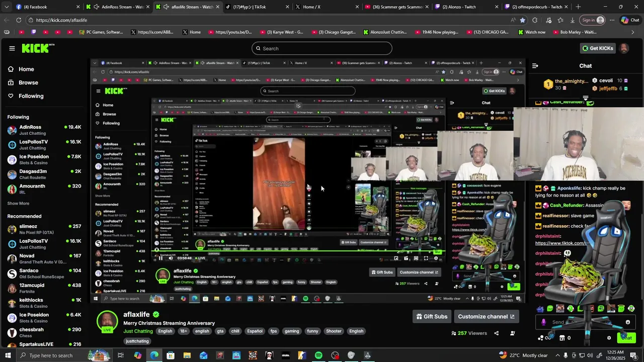Image resolution: width=644 pixels, height=362 pixels.
Task: Click the purple microphone icon in chat
Action: point(543,322)
